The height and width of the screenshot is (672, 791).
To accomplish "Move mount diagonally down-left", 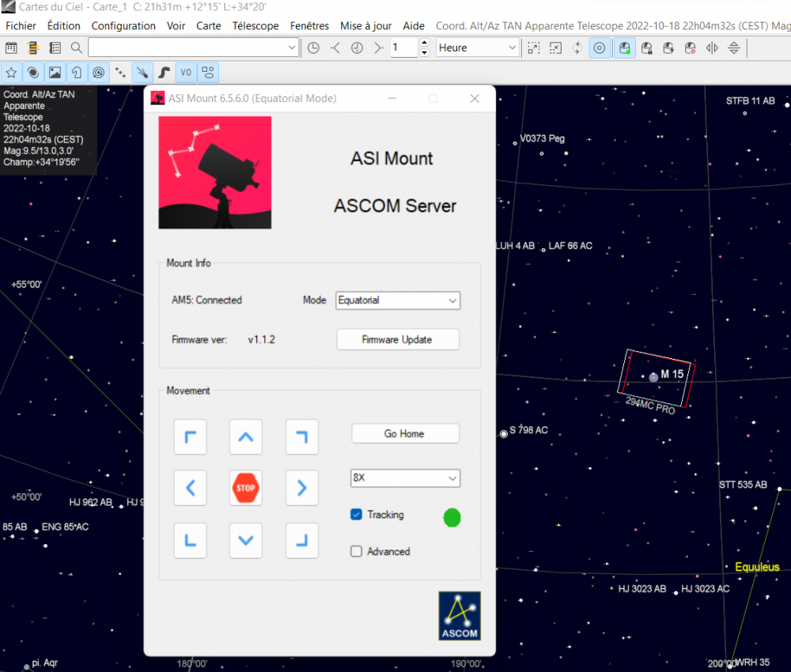I will [190, 541].
